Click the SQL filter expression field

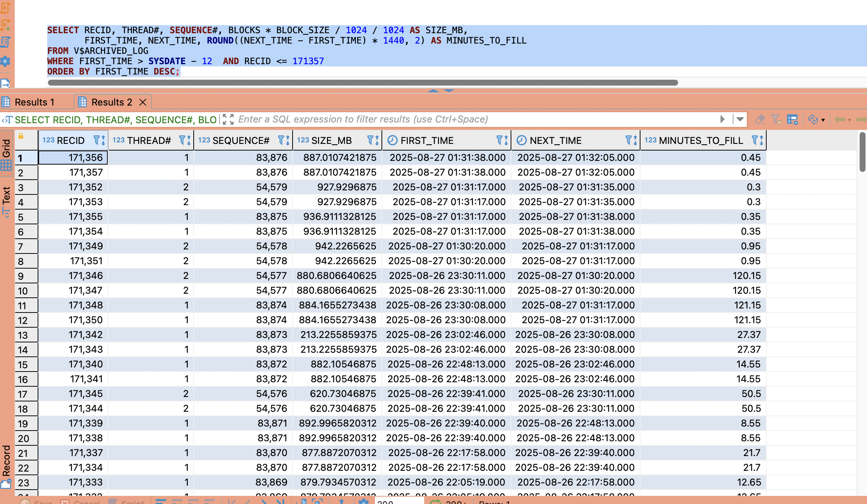(x=476, y=119)
